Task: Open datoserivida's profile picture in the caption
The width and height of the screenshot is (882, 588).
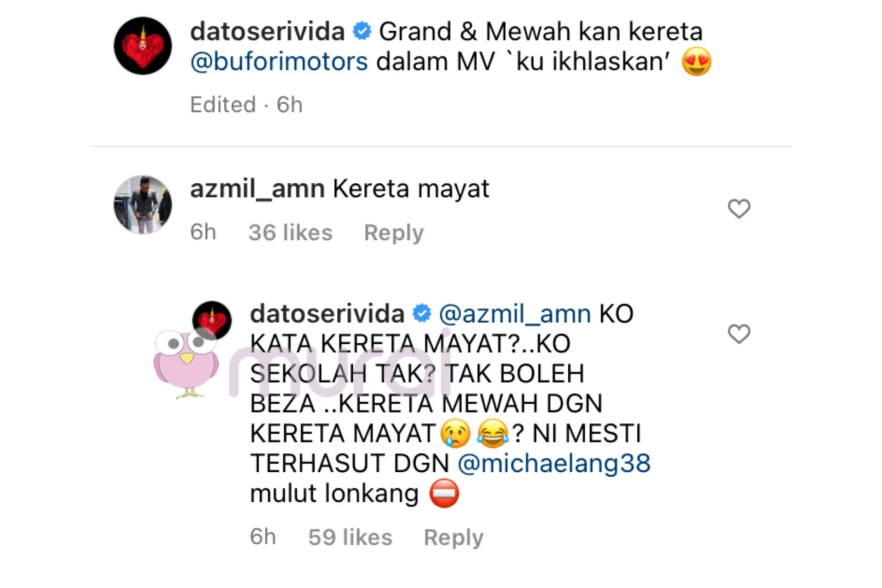Action: 143,46
